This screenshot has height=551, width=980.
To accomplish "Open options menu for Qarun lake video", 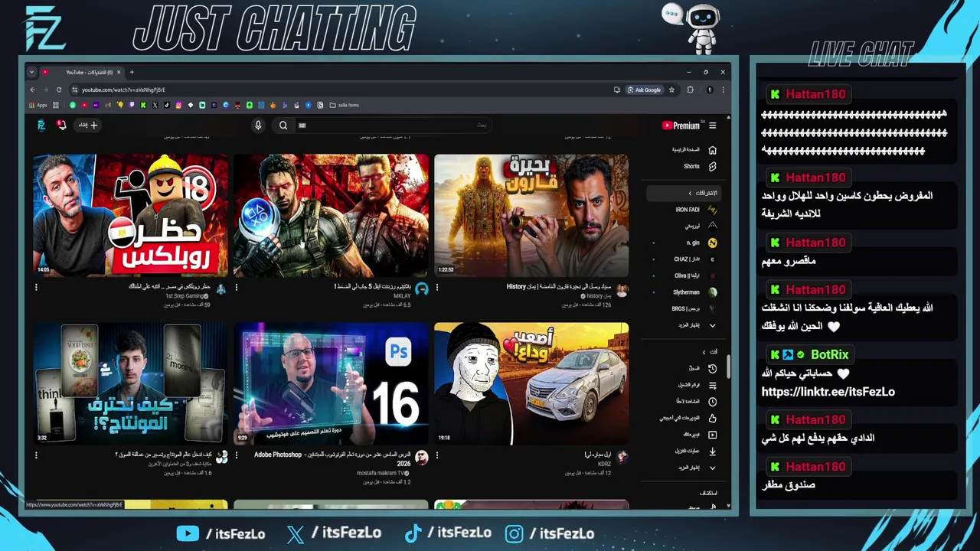I will coord(437,288).
